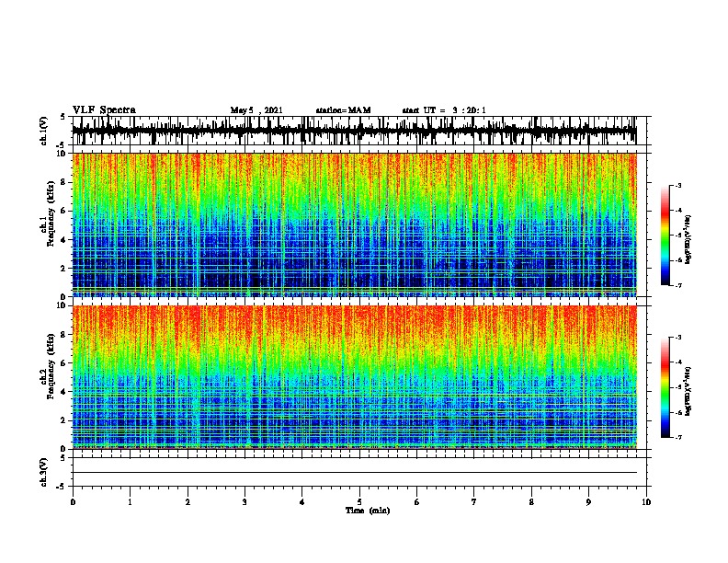The image size is (728, 563).
Task: Click the "start UT = 3:20:1" header text
Action: pyautogui.click(x=444, y=110)
